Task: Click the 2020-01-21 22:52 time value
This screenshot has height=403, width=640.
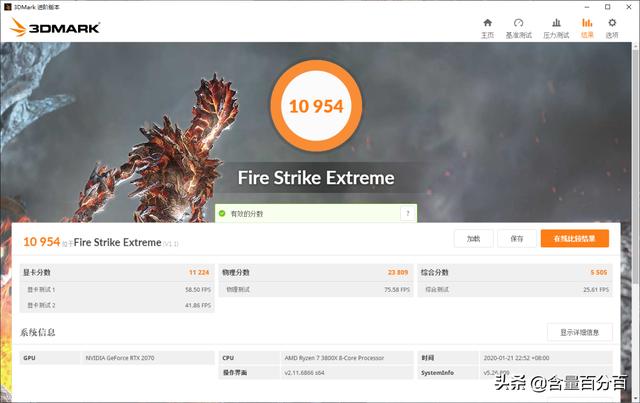Action: [516, 358]
